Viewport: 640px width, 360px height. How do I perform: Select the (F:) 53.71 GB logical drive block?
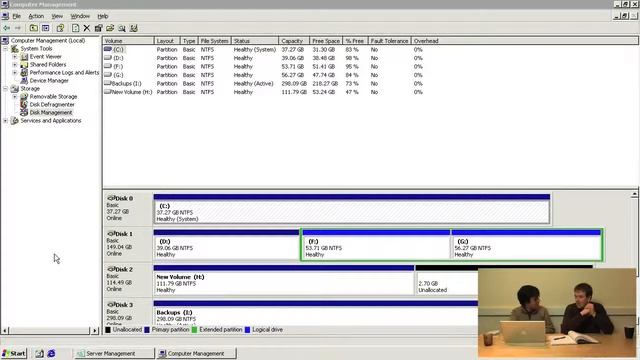[376, 244]
